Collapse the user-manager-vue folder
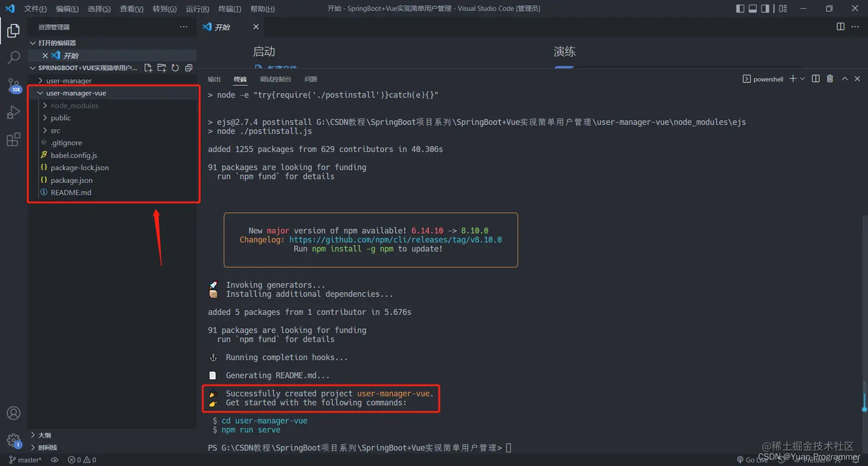This screenshot has width=868, height=466. click(x=112, y=93)
